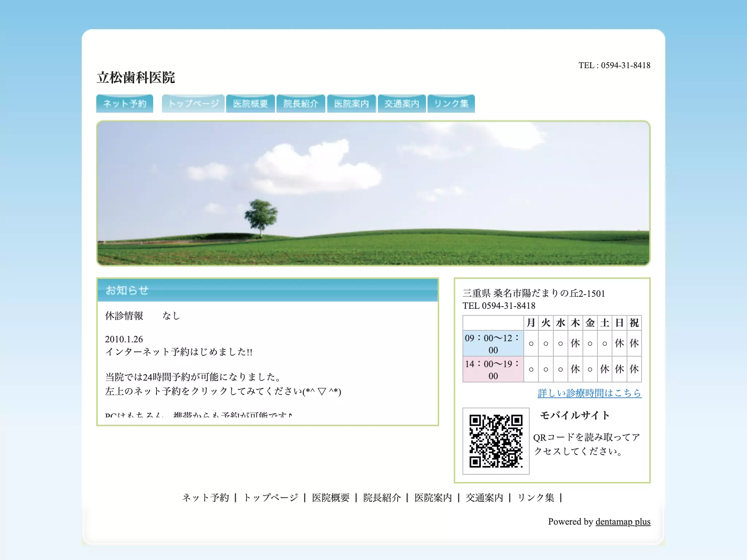This screenshot has width=747, height=560.
Task: Click the お知らせ section header
Action: (268, 290)
